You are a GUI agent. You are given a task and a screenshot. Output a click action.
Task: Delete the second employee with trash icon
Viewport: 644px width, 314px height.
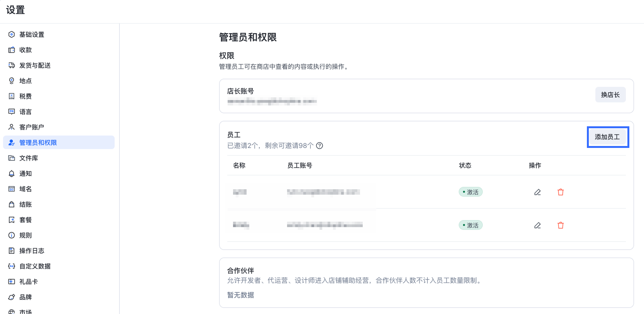tap(561, 225)
